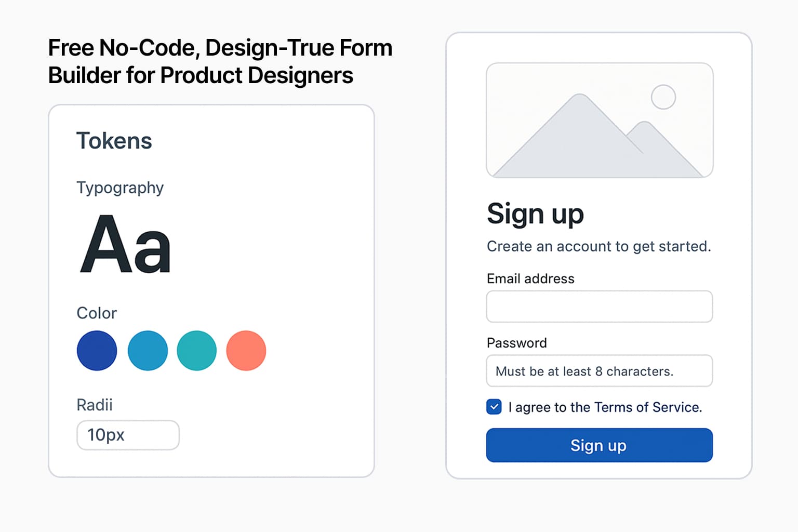Screen dimensions: 798x532
Task: Enable the Terms of Service agreement checkbox
Action: 494,407
